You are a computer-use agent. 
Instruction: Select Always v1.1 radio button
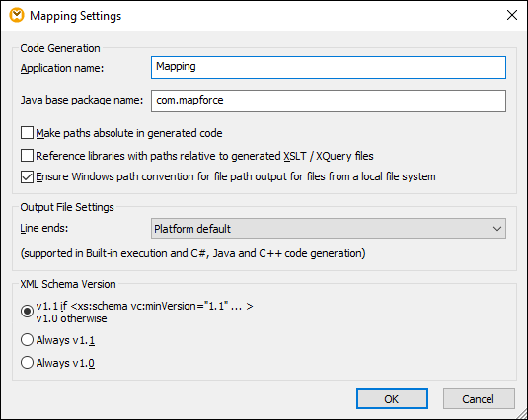27,340
